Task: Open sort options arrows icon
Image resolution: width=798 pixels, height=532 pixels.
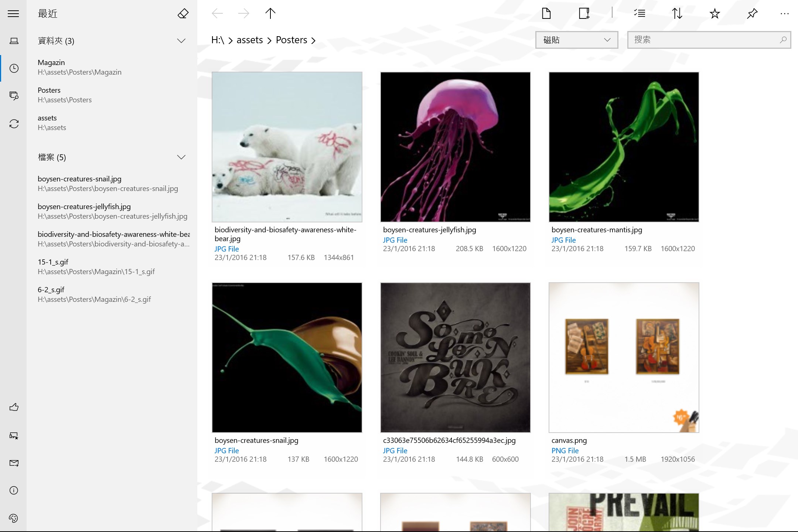Action: (677, 14)
